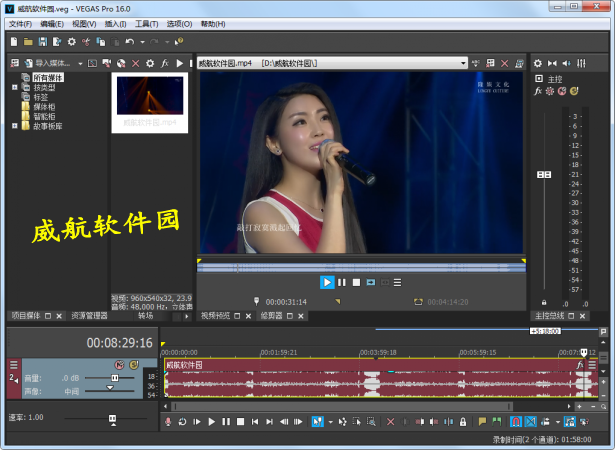Toggle timeline loop playback
This screenshot has height=450, width=615.
click(x=182, y=422)
